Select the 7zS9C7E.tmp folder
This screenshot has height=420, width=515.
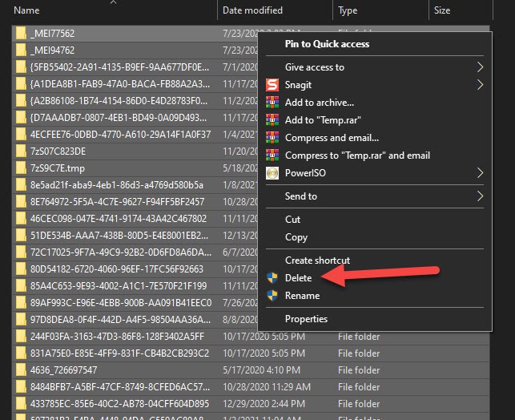coord(56,168)
